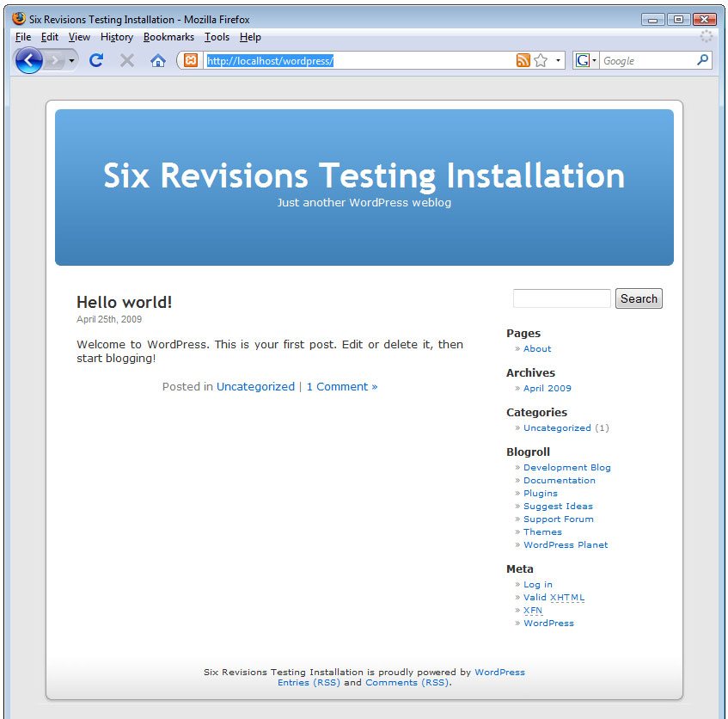Image resolution: width=728 pixels, height=719 pixels.
Task: Open the Tools menu
Action: coord(217,37)
